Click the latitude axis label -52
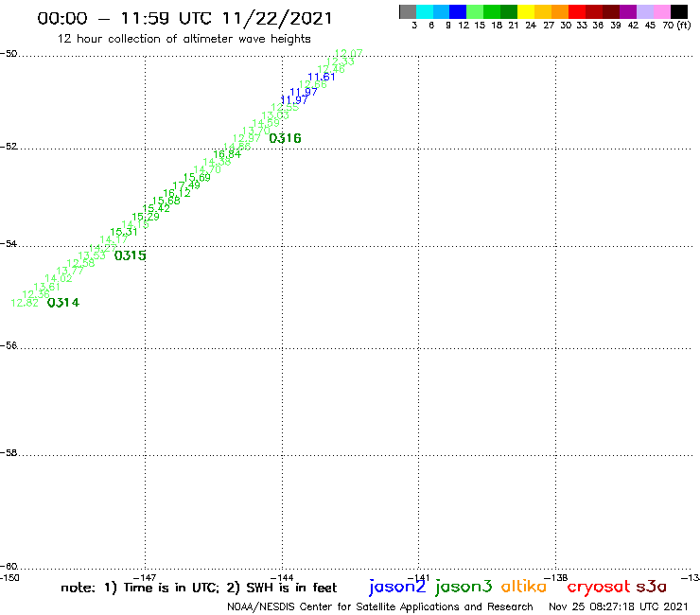The image size is (700, 615). 9,147
